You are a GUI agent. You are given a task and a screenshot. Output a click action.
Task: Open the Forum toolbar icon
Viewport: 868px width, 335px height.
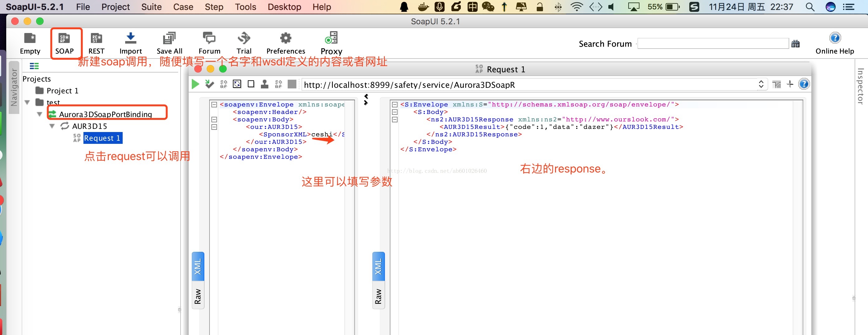pos(209,43)
